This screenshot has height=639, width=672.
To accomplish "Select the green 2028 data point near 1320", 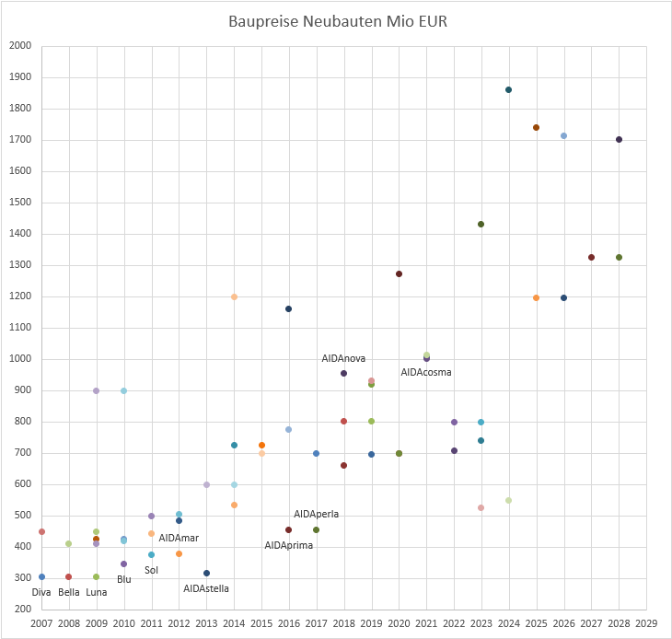I will (x=619, y=257).
